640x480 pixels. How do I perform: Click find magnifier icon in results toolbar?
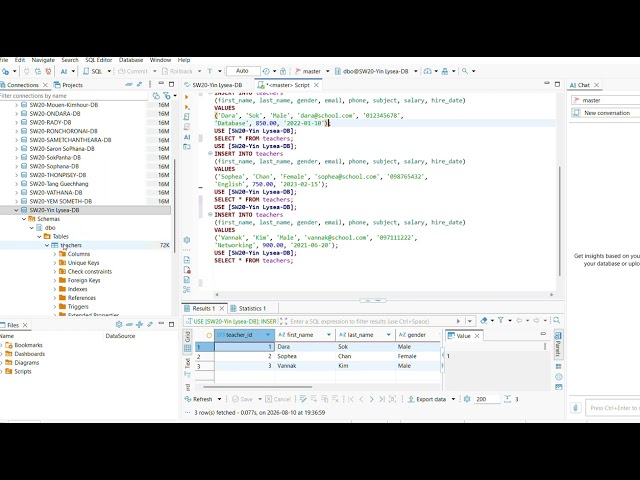pyautogui.click(x=556, y=321)
